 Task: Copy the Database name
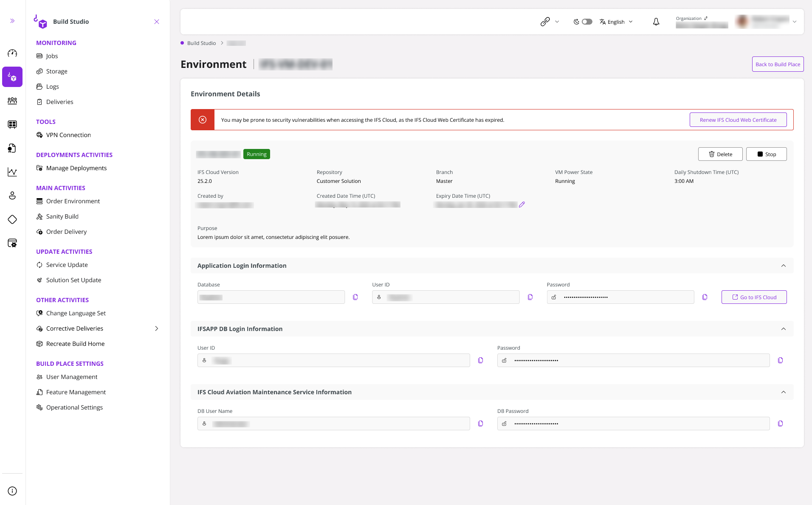(355, 297)
